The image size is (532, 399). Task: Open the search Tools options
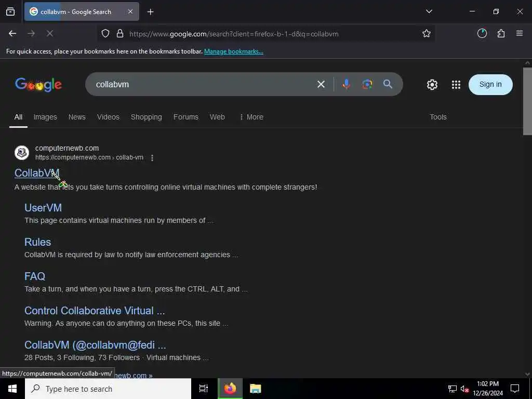point(438,117)
